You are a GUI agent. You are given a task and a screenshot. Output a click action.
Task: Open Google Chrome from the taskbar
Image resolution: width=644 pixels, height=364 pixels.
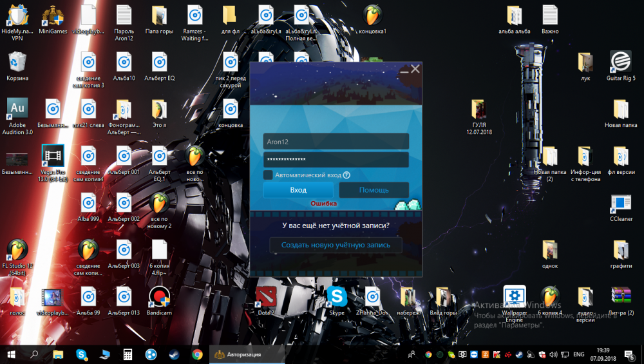pos(197,354)
